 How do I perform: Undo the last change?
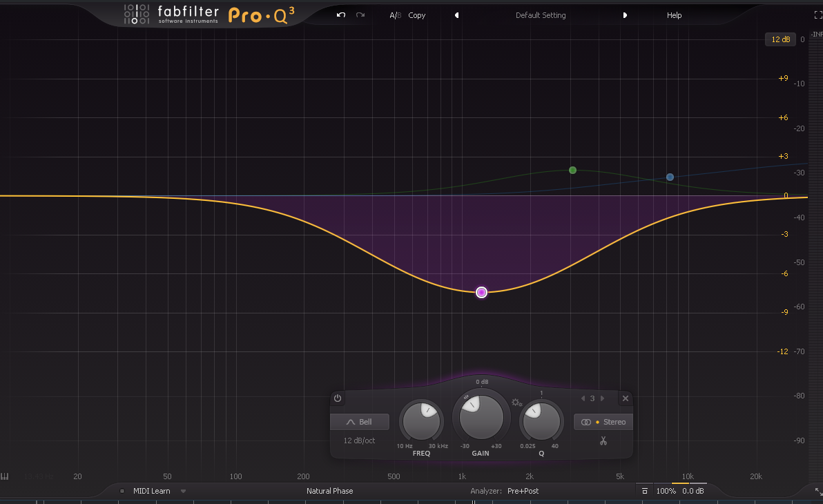(341, 15)
